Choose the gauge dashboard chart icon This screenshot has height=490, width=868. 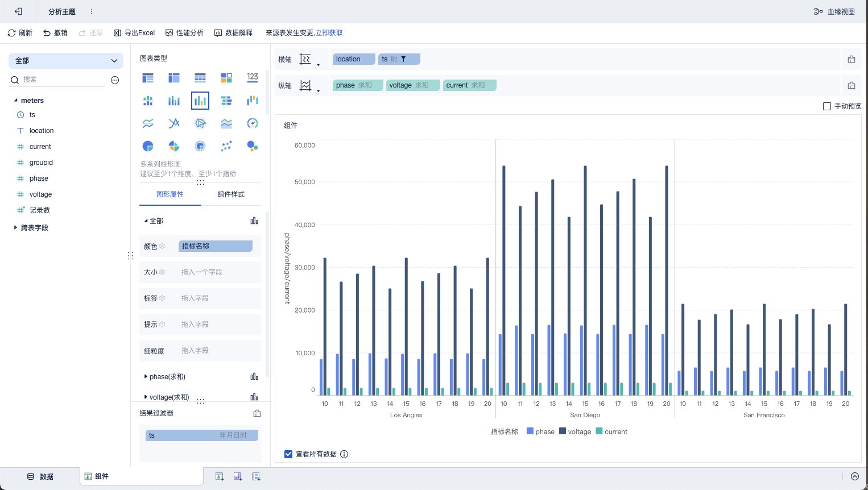253,123
